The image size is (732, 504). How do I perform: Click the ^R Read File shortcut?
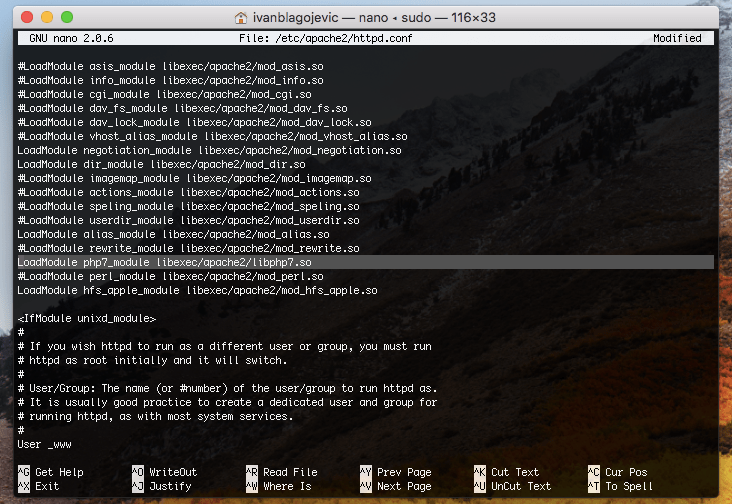pyautogui.click(x=282, y=472)
